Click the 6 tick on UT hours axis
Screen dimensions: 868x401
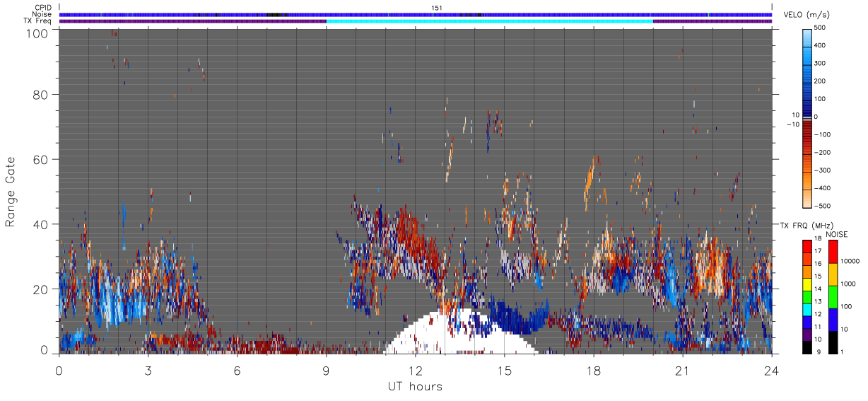(x=237, y=371)
